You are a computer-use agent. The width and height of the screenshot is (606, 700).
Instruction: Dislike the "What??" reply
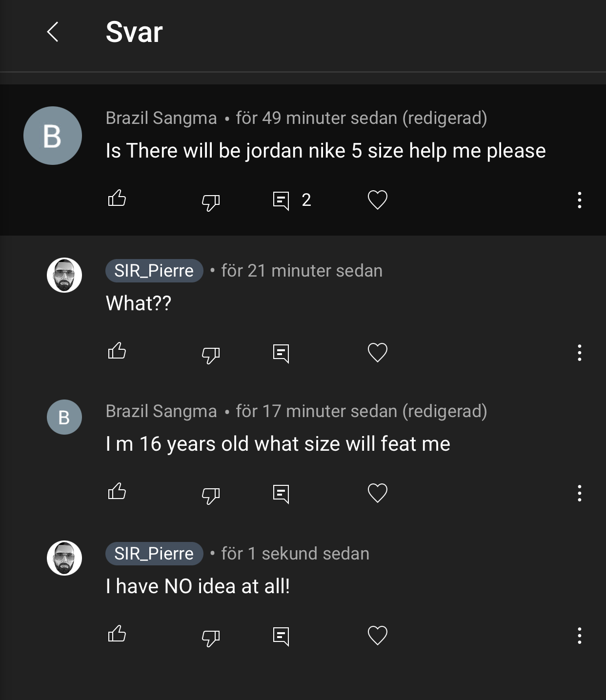pyautogui.click(x=211, y=354)
